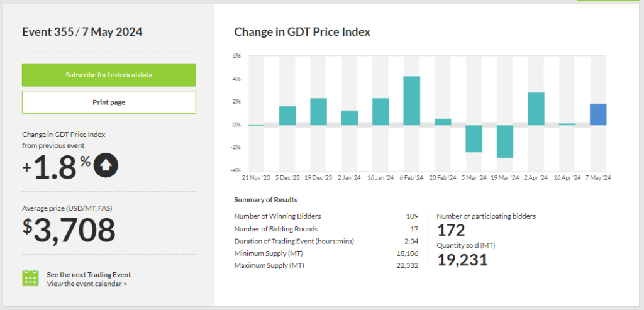Viewport: 644px width, 310px height.
Task: Select the 2 Jan '24 chart bar
Action: 349,118
